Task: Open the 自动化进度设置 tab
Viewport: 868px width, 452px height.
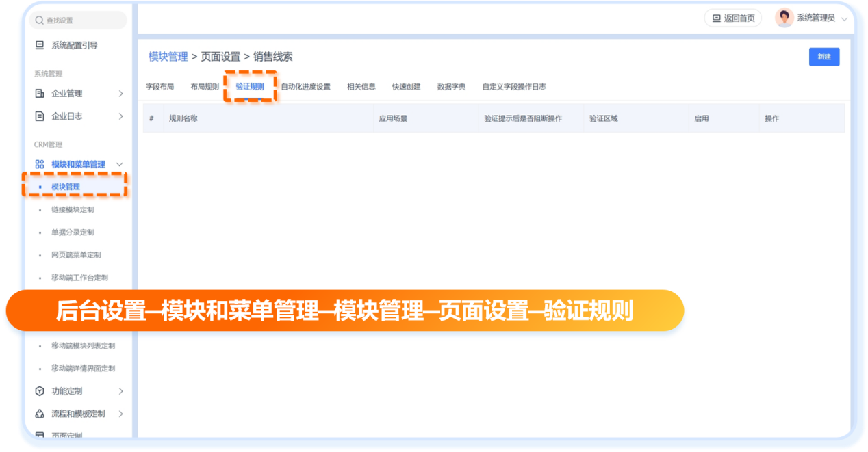Action: (305, 87)
